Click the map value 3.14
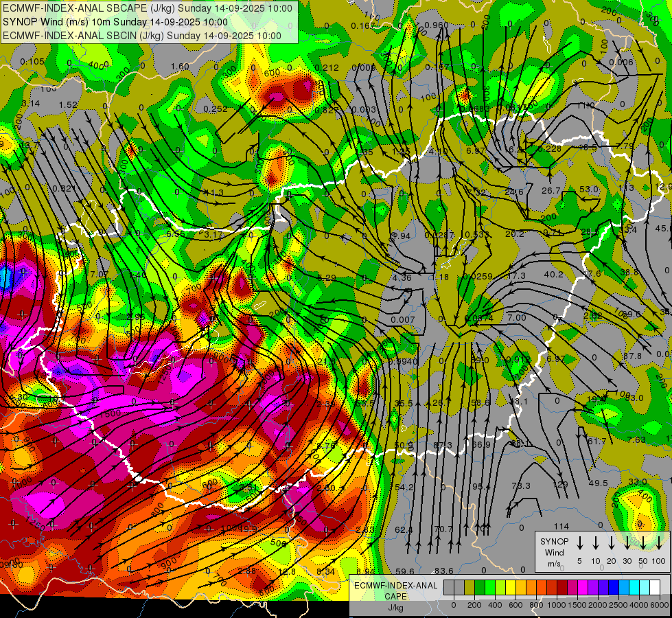The width and height of the screenshot is (672, 618). [x=30, y=104]
